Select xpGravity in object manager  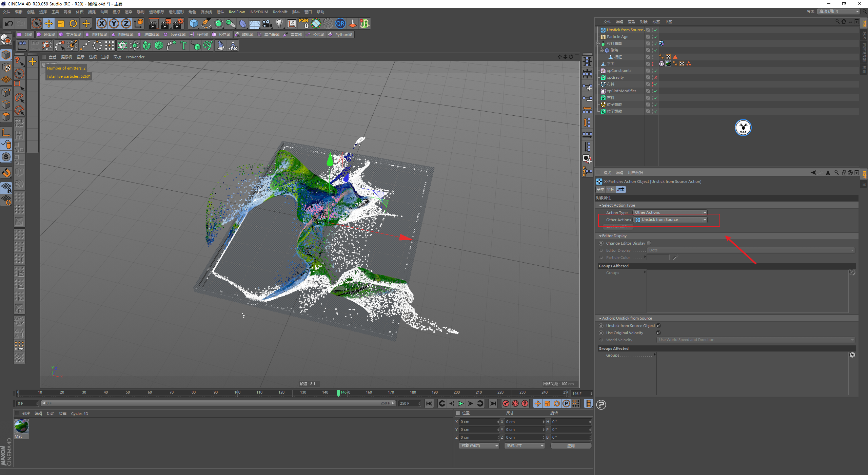point(615,77)
